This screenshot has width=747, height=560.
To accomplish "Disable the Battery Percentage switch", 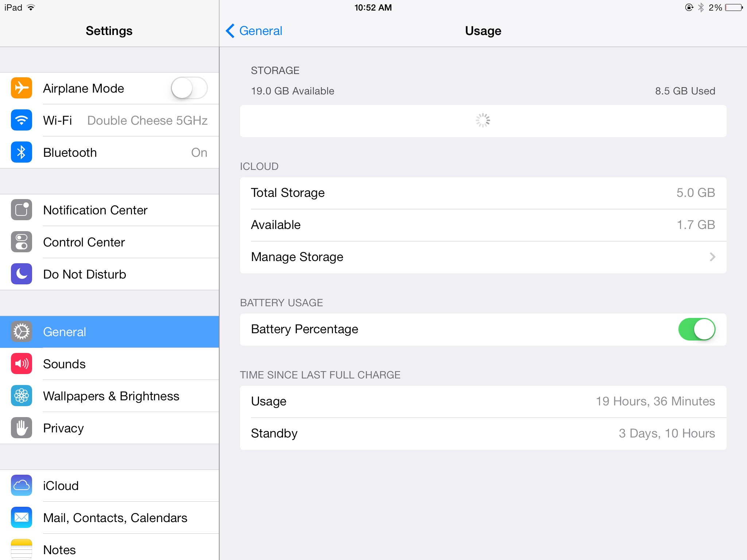I will pos(697,329).
